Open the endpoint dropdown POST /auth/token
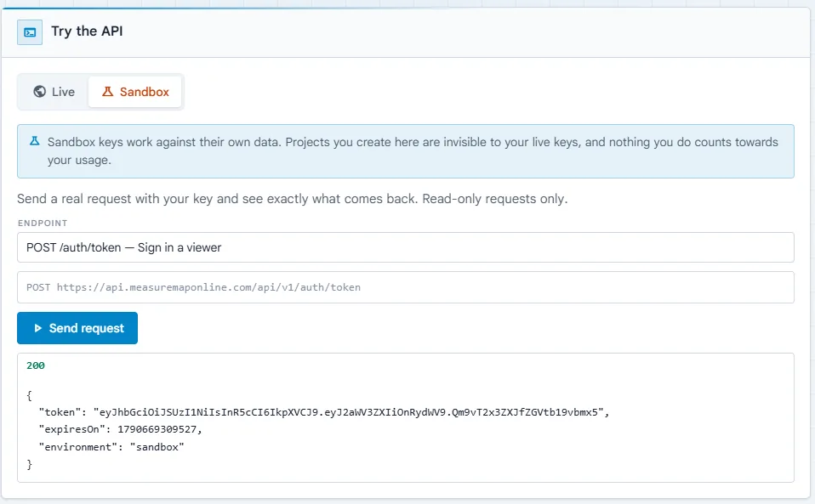Image resolution: width=815 pixels, height=504 pixels. 406,247
